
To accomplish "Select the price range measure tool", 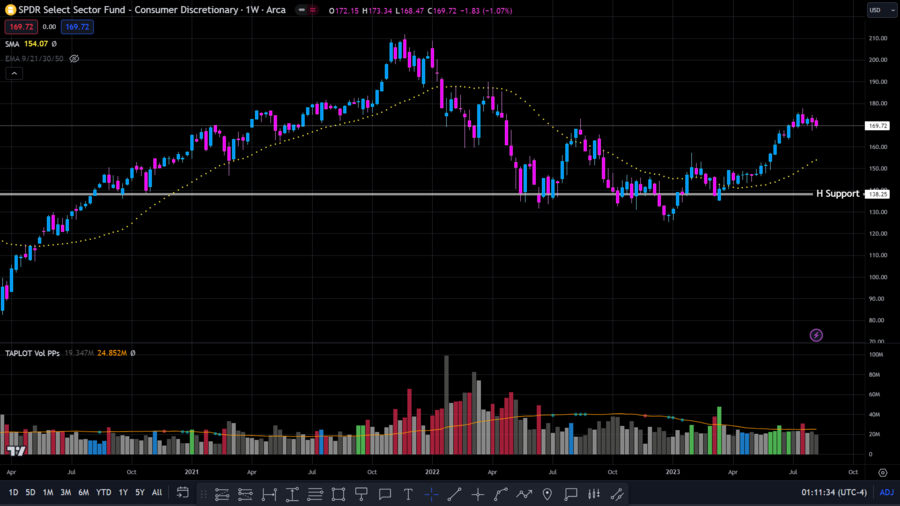I will coord(292,494).
